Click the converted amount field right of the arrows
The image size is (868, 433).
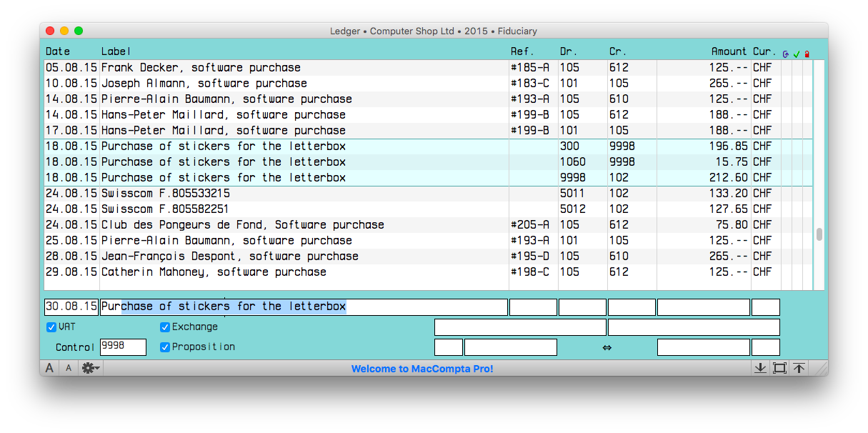click(x=704, y=347)
